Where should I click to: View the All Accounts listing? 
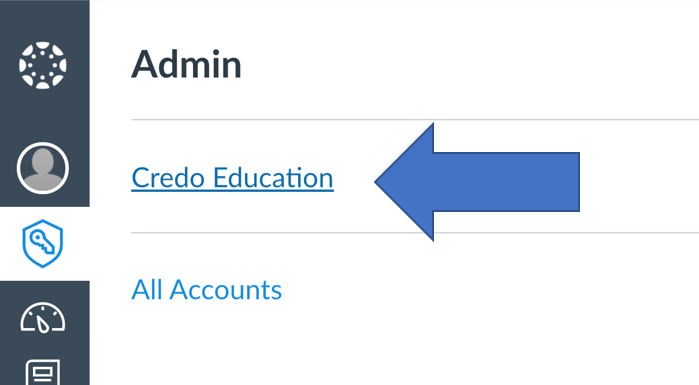coord(206,290)
